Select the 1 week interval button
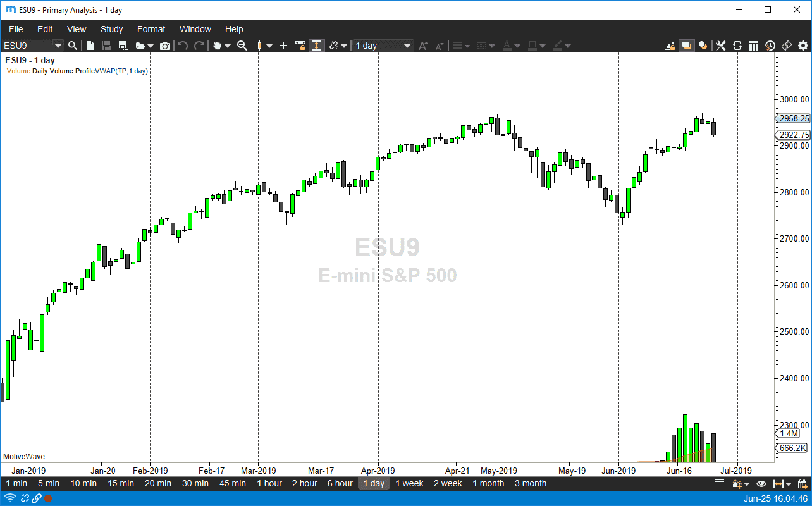Screen dimensions: 812x506 click(409, 483)
